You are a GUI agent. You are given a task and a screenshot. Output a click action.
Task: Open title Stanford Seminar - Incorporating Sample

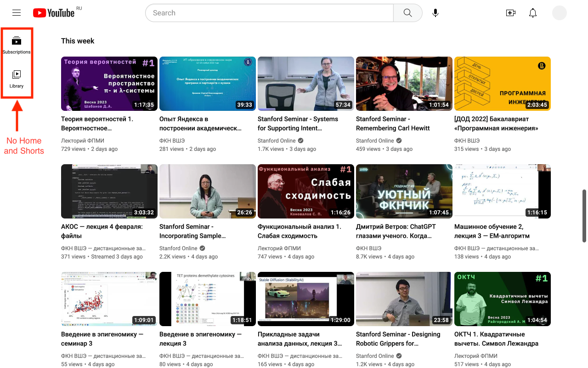(192, 231)
